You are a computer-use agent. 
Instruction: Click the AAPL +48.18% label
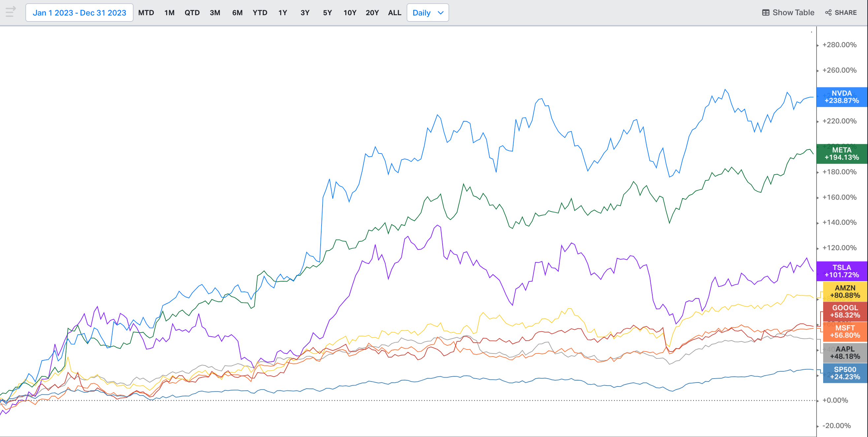click(845, 353)
